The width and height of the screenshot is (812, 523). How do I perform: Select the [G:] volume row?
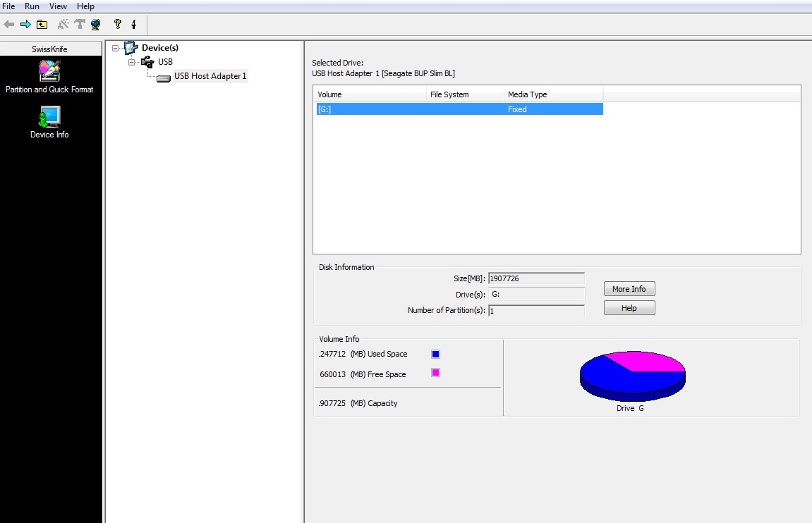(x=460, y=109)
